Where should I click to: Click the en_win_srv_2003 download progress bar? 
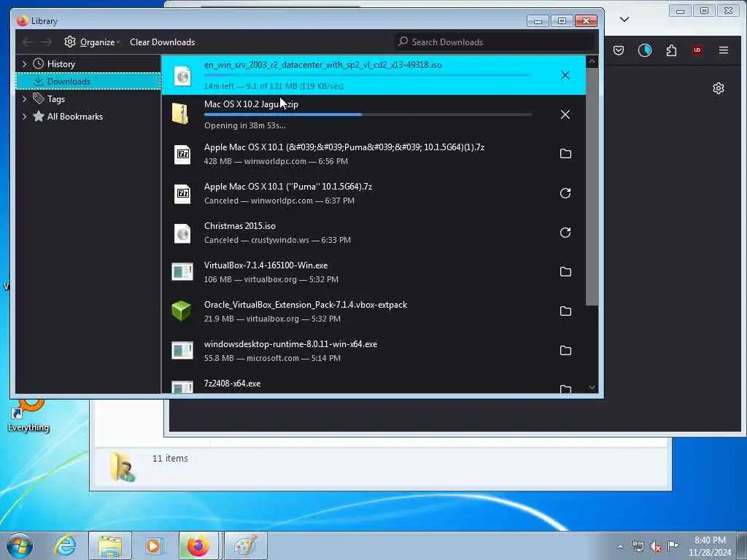(368, 75)
